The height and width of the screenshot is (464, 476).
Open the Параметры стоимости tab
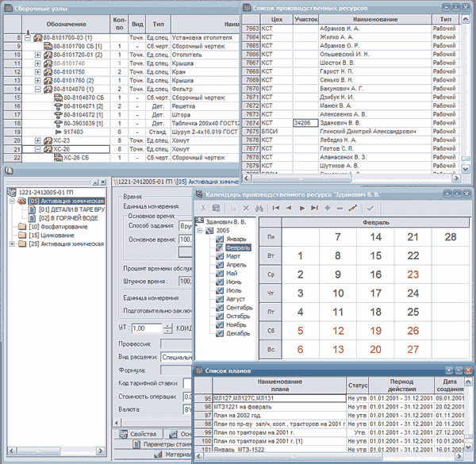(x=163, y=444)
